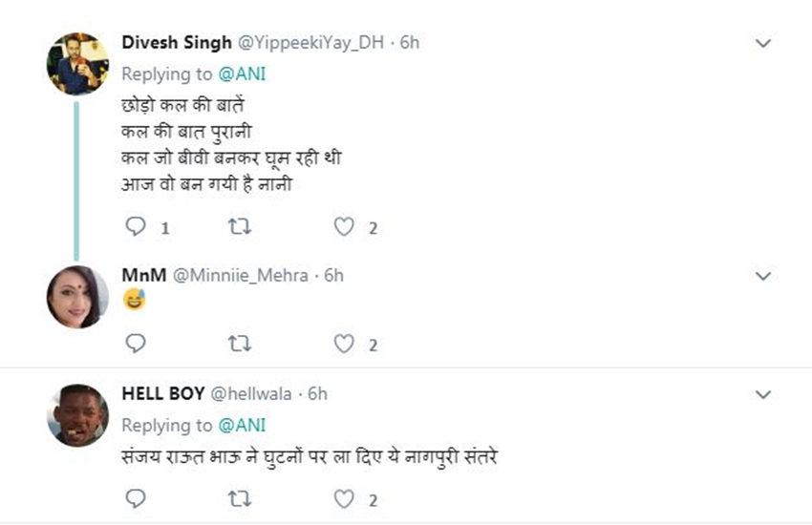Expand the options chevron on MnM's tweet

(762, 276)
